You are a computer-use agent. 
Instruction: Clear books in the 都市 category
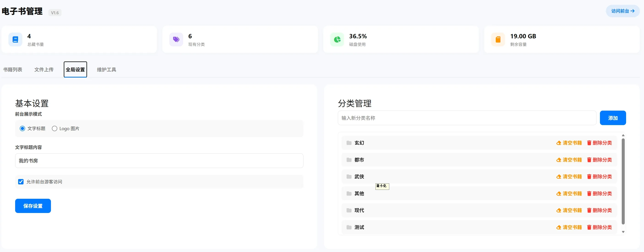(x=569, y=160)
